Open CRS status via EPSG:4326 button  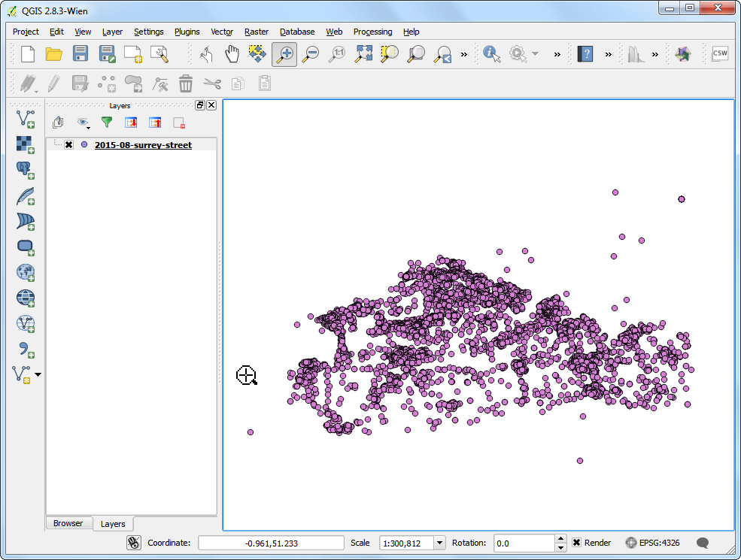(x=653, y=543)
